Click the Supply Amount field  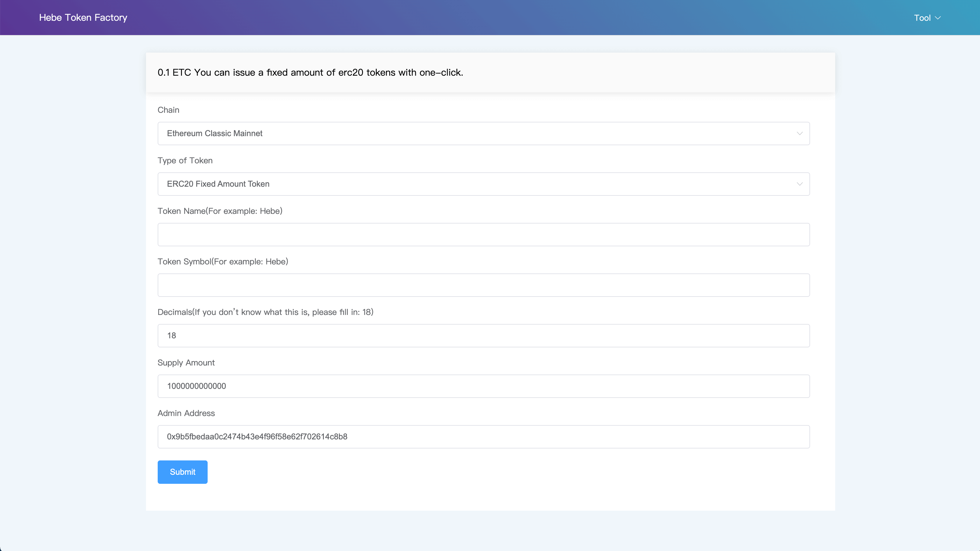[483, 386]
